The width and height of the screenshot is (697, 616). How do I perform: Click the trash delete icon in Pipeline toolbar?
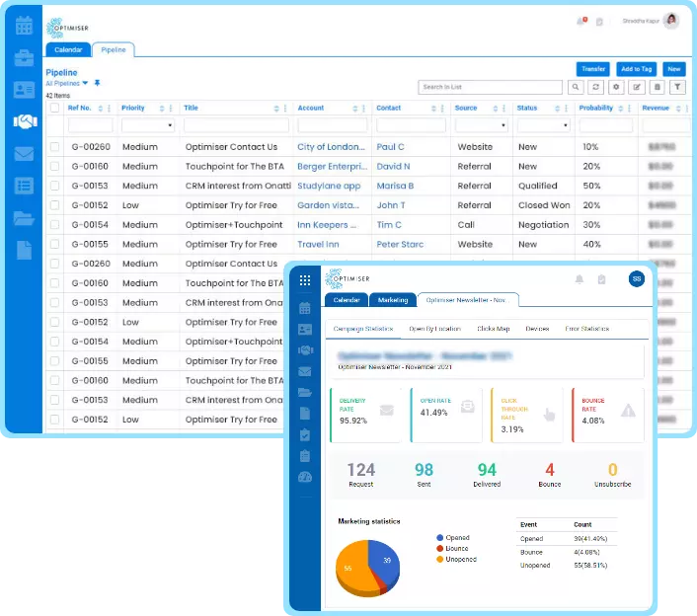[x=657, y=87]
